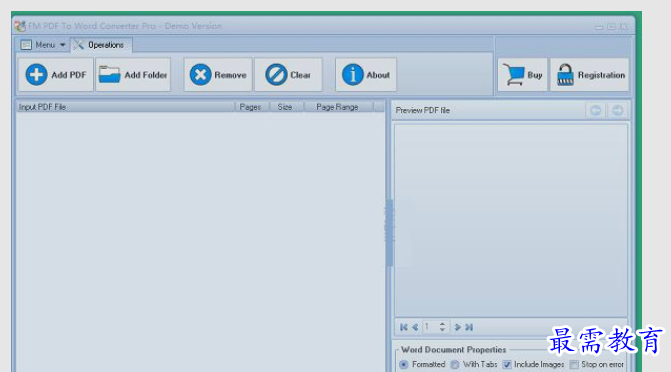Image resolution: width=671 pixels, height=372 pixels.
Task: Click the Size column header
Action: 286,107
